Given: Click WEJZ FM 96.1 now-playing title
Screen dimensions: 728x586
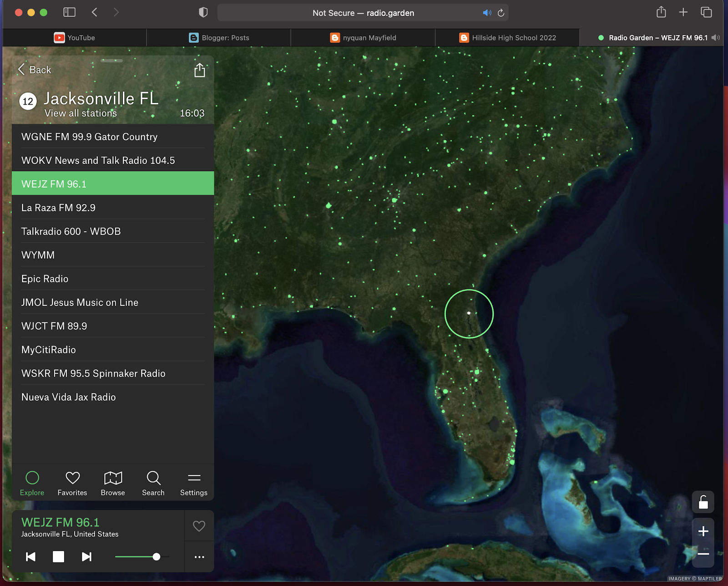Looking at the screenshot, I should tap(60, 522).
